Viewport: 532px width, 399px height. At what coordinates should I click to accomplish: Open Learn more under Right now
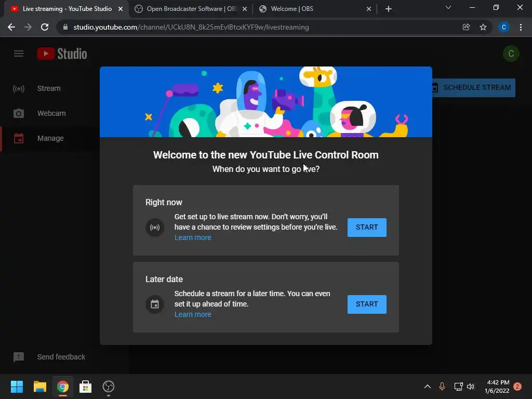coord(193,237)
